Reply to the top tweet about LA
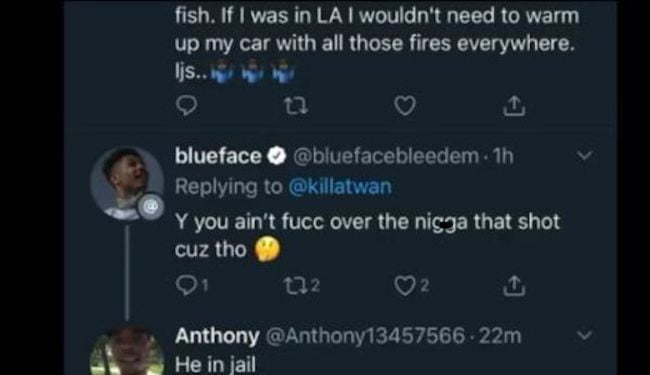This screenshot has width=650, height=375. [187, 105]
